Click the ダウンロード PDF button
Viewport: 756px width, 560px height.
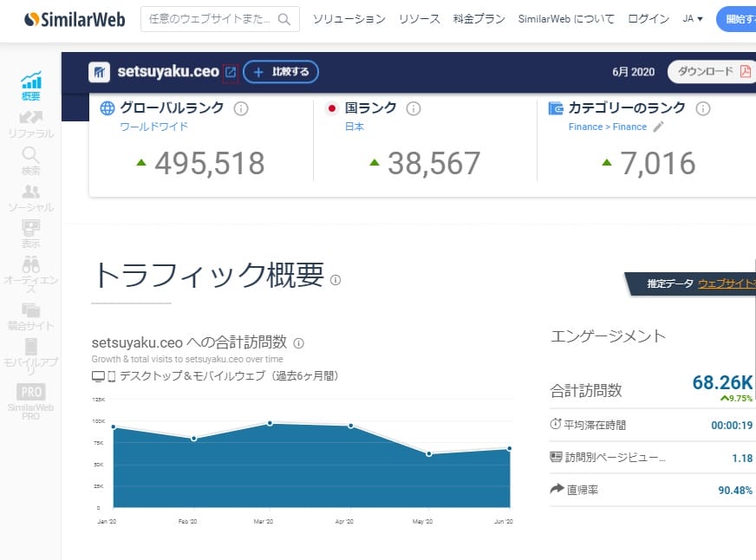713,72
